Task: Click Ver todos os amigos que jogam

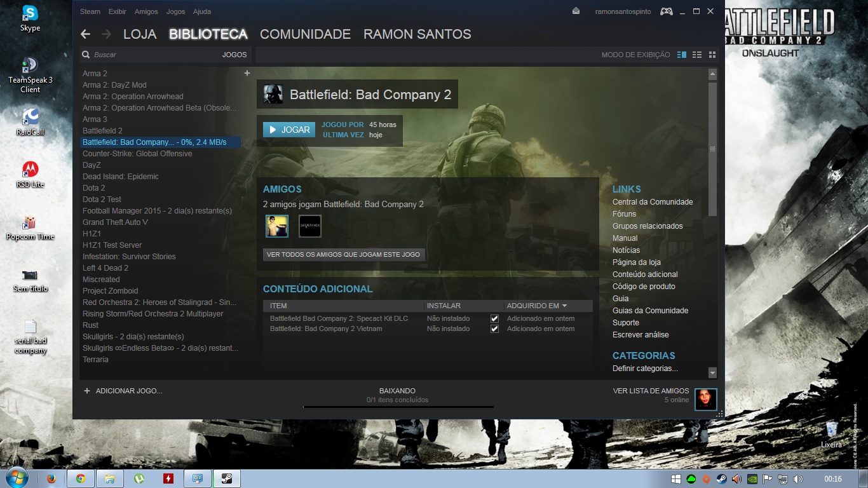Action: tap(344, 254)
